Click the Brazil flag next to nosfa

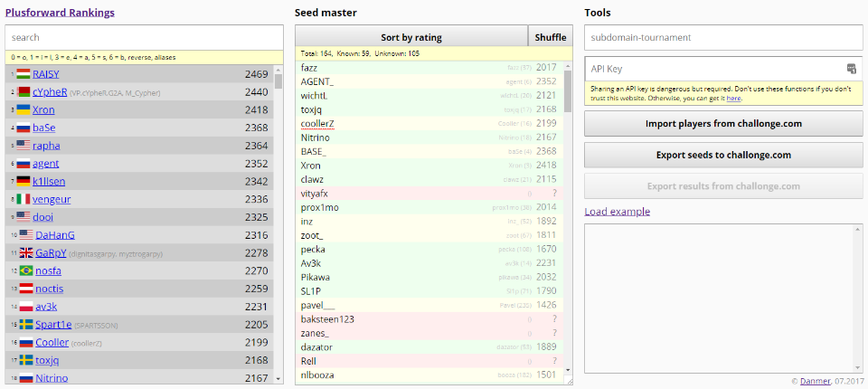tap(24, 270)
